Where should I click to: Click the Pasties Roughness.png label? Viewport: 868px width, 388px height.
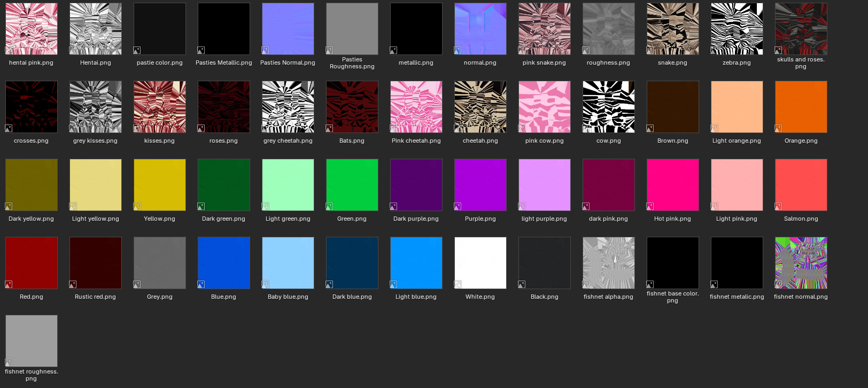tap(352, 63)
